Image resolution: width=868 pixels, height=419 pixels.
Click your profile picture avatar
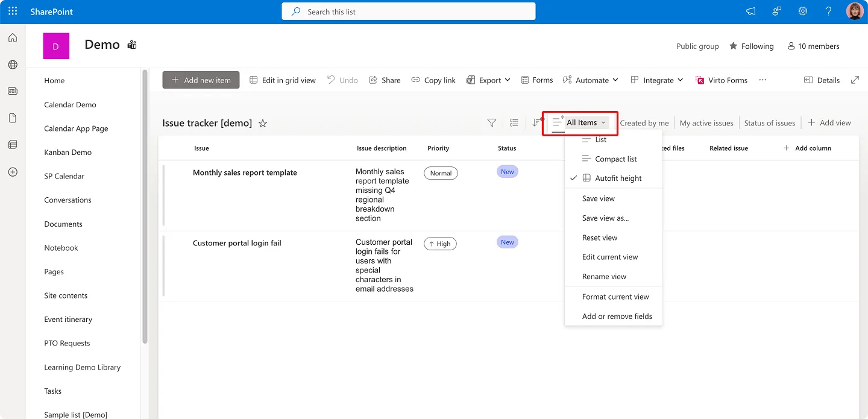pyautogui.click(x=854, y=11)
